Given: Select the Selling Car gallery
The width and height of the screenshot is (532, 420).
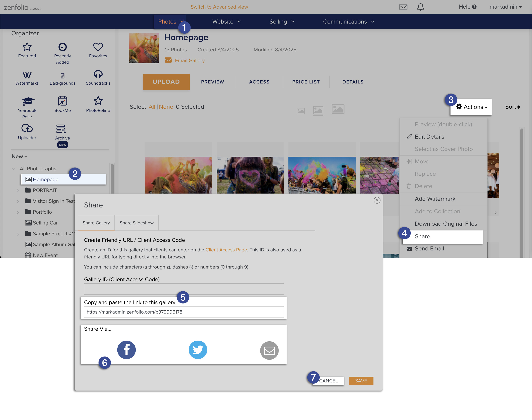Looking at the screenshot, I should (41, 223).
